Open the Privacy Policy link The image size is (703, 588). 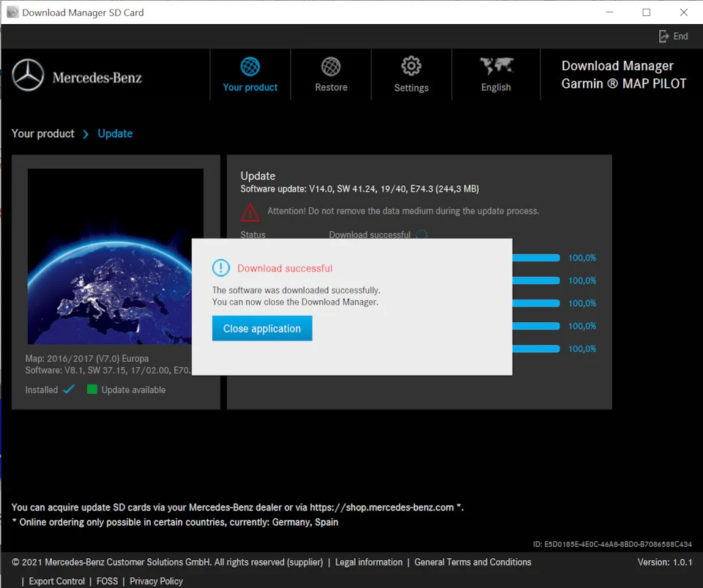pos(156,581)
